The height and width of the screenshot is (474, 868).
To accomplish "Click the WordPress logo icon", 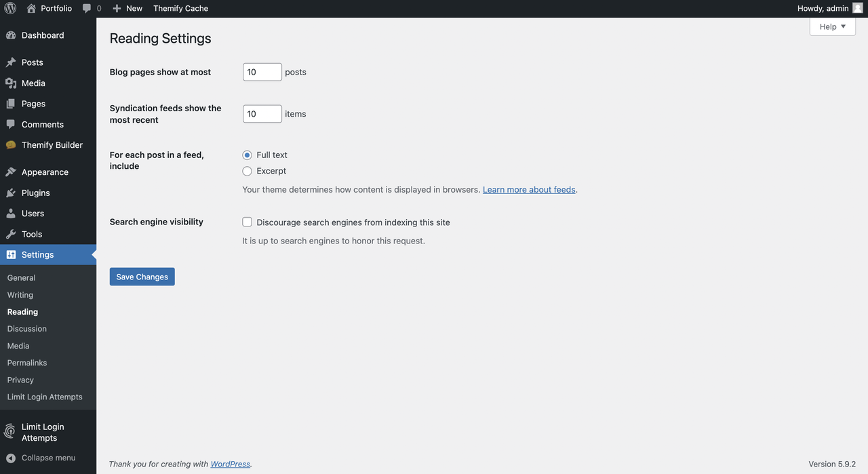I will (10, 8).
